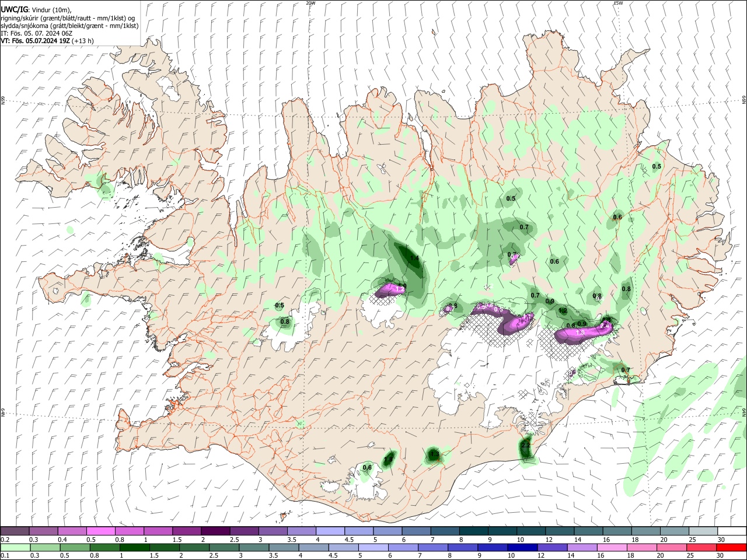The width and height of the screenshot is (747, 560).
Task: Click the white top-row swatch after 30
Action: coord(732,531)
